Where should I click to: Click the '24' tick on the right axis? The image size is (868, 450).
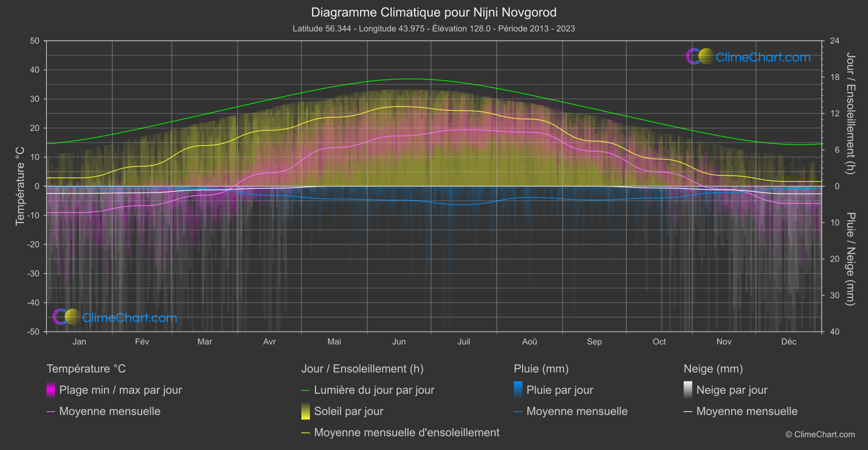pos(835,41)
